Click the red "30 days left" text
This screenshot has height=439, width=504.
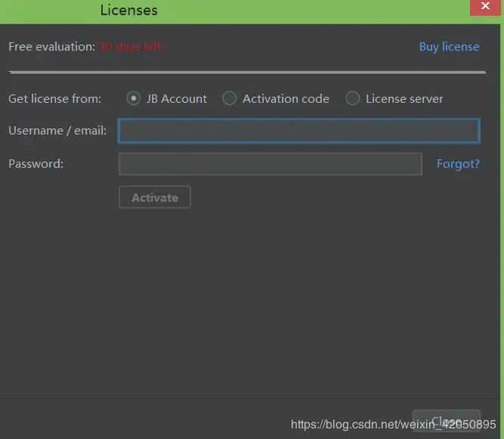coord(131,47)
